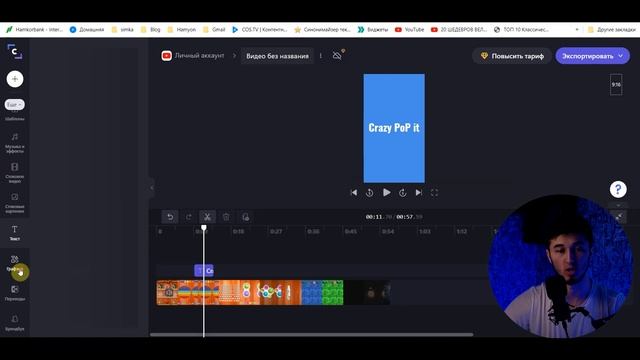This screenshot has width=640, height=360.
Task: Undo the last action in the timeline toolbar
Action: coord(170,217)
